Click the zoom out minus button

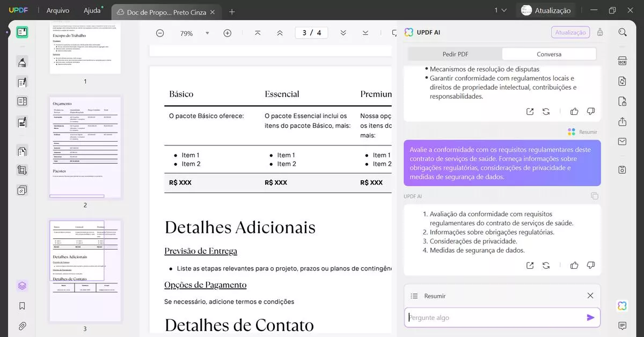click(x=160, y=33)
